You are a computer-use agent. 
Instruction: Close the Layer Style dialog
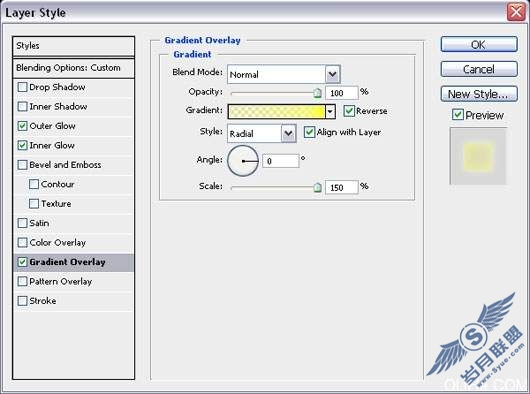[x=516, y=12]
